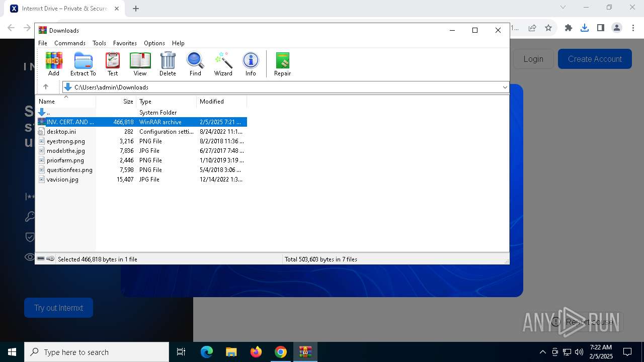Switch to Chrome on the taskbar

click(280, 352)
